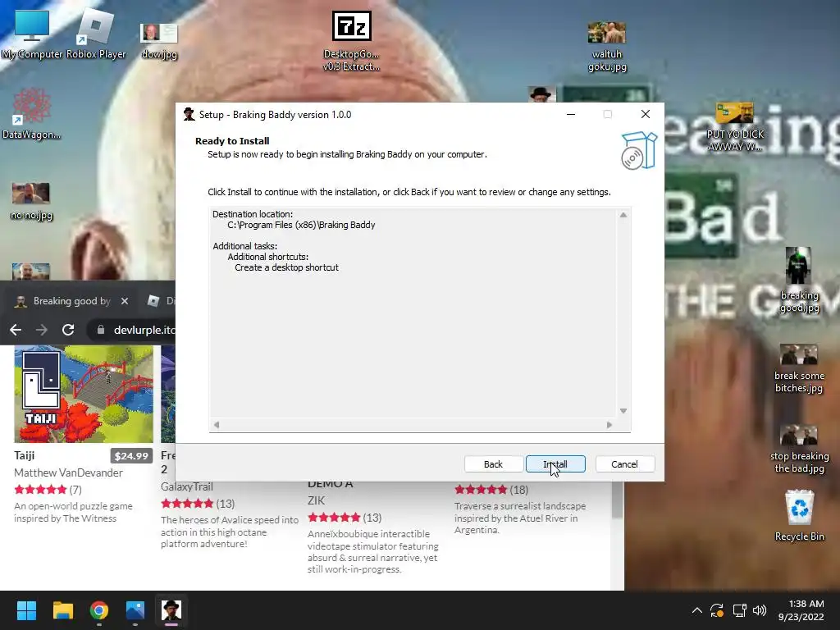Click the sync tray icon
This screenshot has width=840, height=630.
(x=717, y=610)
